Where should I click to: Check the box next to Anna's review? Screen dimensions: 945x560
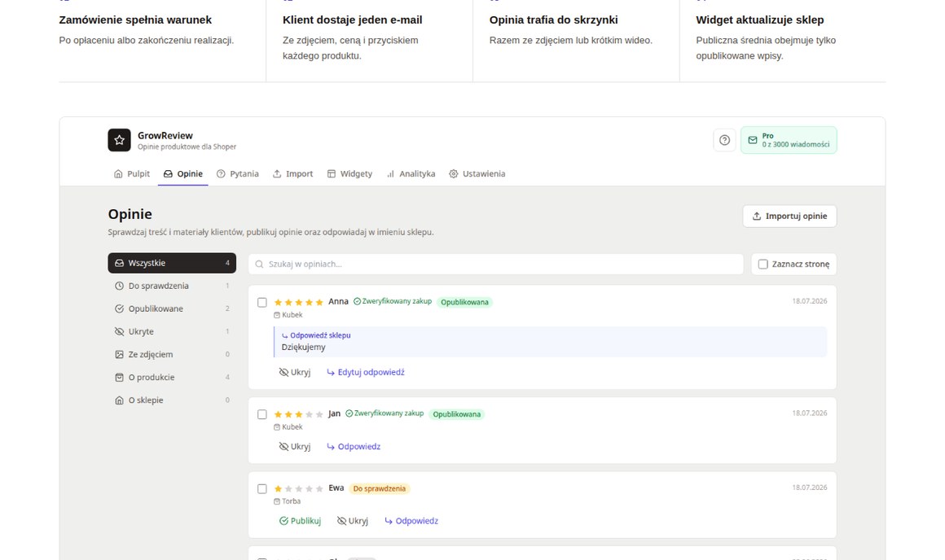pyautogui.click(x=262, y=302)
